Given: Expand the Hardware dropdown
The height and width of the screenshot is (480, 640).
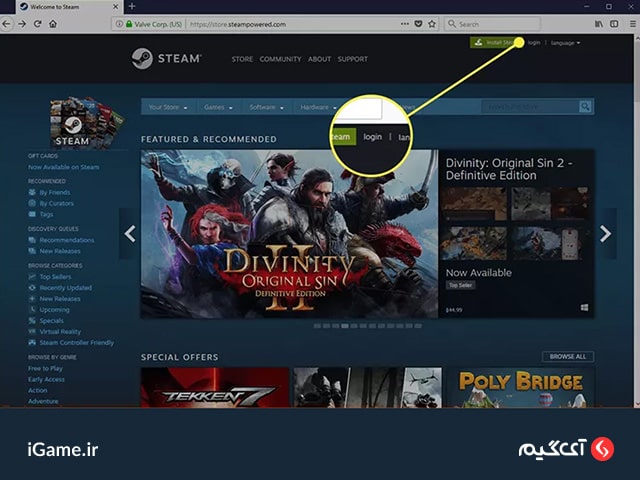Looking at the screenshot, I should (318, 107).
